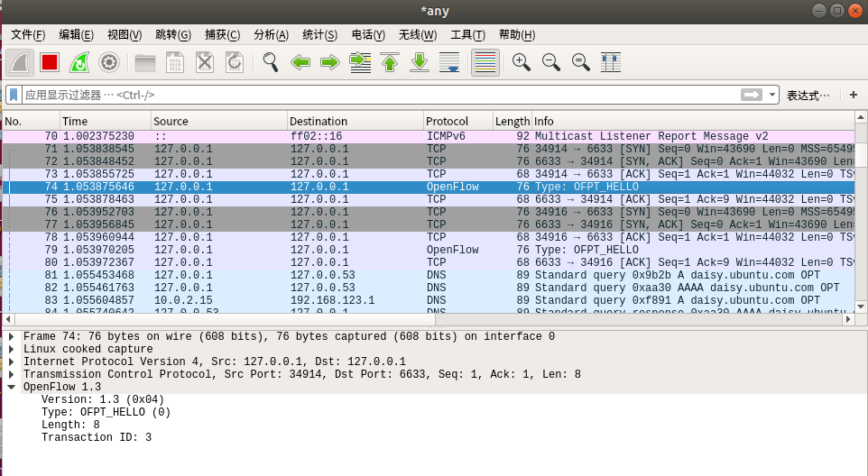Sort by Destination column header

click(x=356, y=121)
